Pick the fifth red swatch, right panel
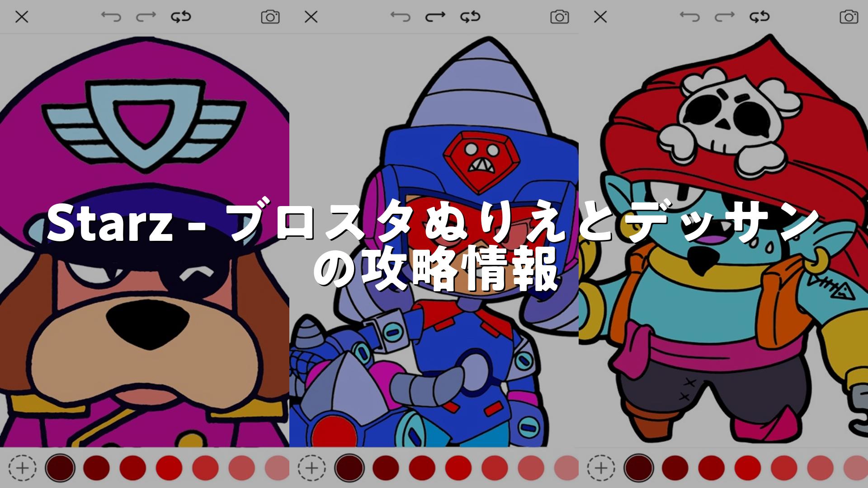 [x=783, y=468]
